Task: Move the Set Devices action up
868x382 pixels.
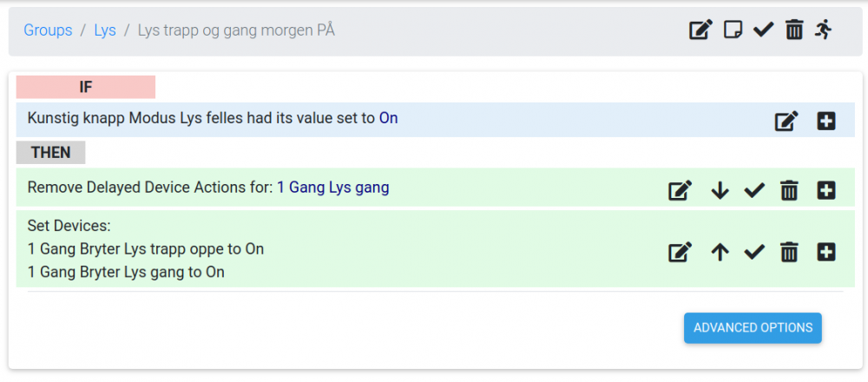Action: (x=720, y=253)
